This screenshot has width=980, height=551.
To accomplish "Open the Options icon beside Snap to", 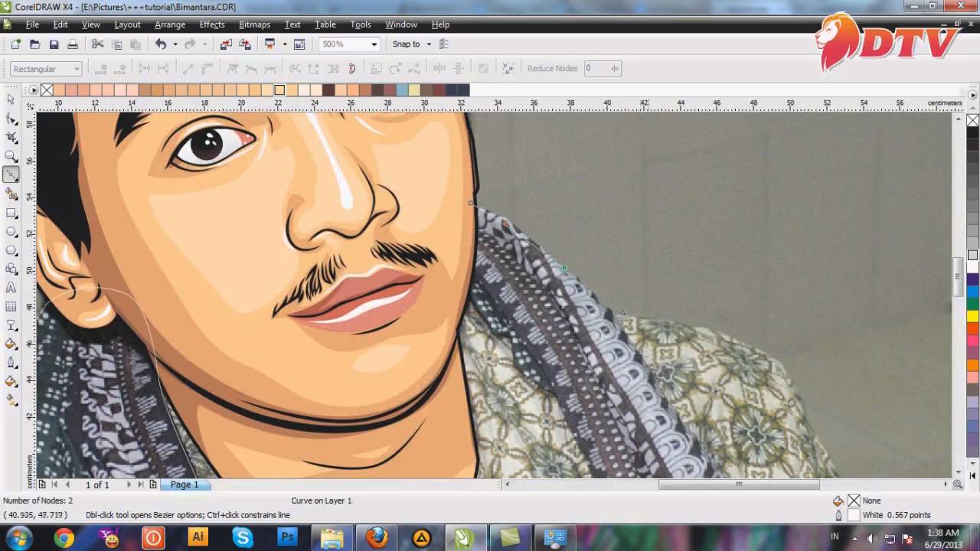I will 444,44.
